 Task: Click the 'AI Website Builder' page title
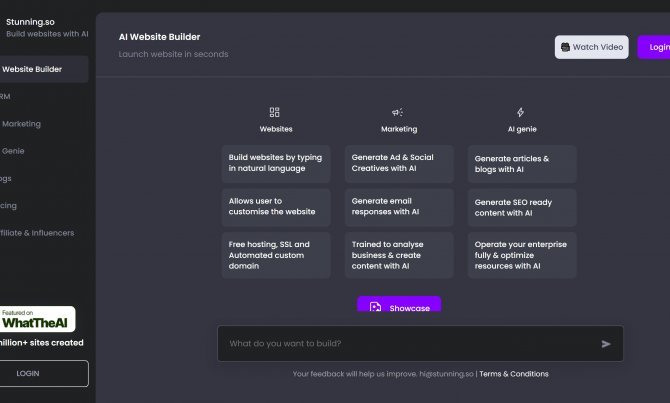tap(159, 37)
